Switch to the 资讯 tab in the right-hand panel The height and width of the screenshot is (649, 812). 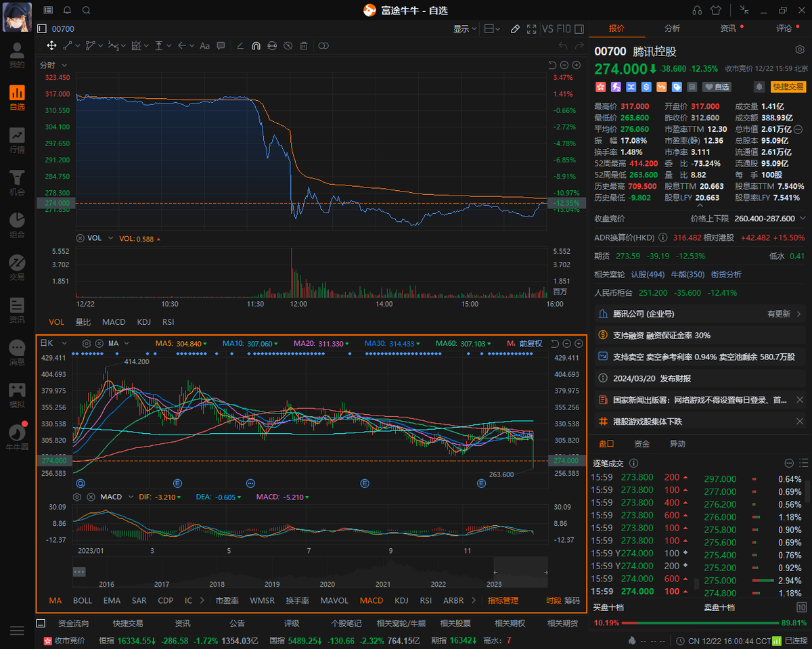[728, 28]
